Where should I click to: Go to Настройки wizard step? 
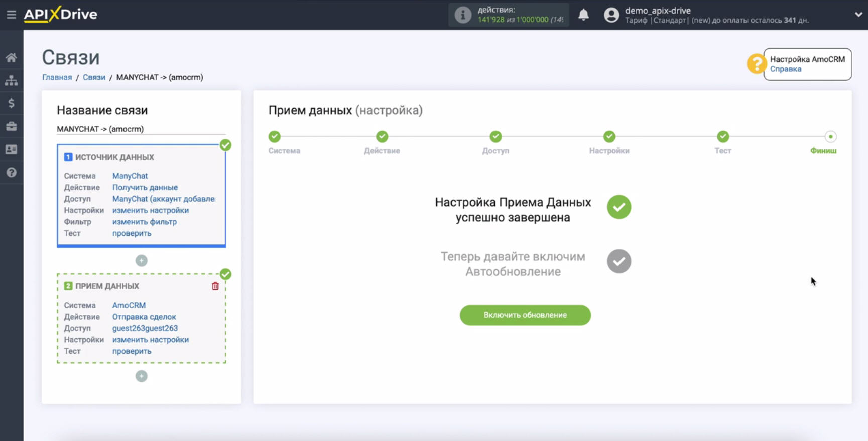pos(609,137)
